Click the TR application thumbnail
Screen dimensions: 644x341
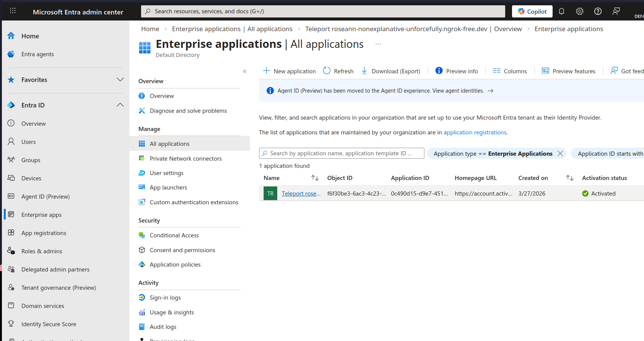point(270,193)
